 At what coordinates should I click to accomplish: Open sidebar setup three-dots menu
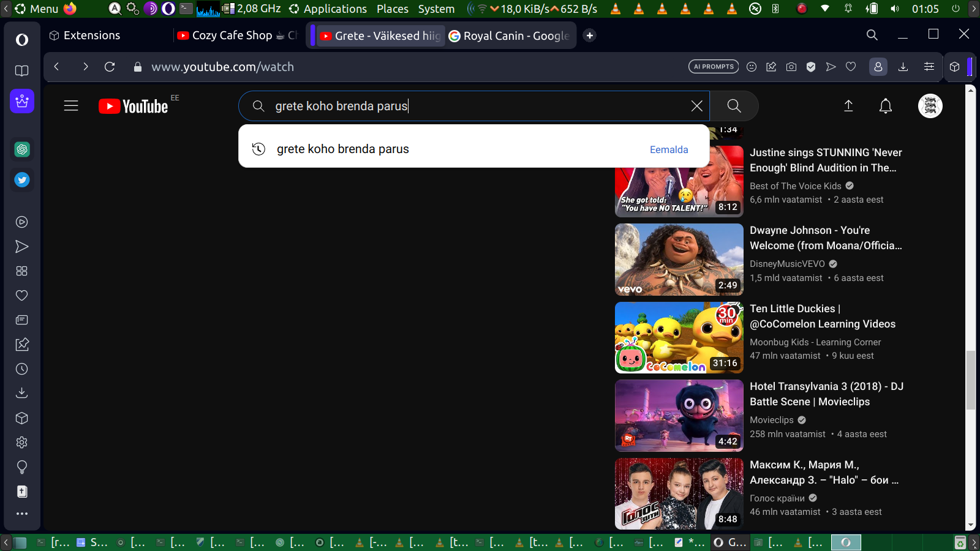[x=22, y=514]
